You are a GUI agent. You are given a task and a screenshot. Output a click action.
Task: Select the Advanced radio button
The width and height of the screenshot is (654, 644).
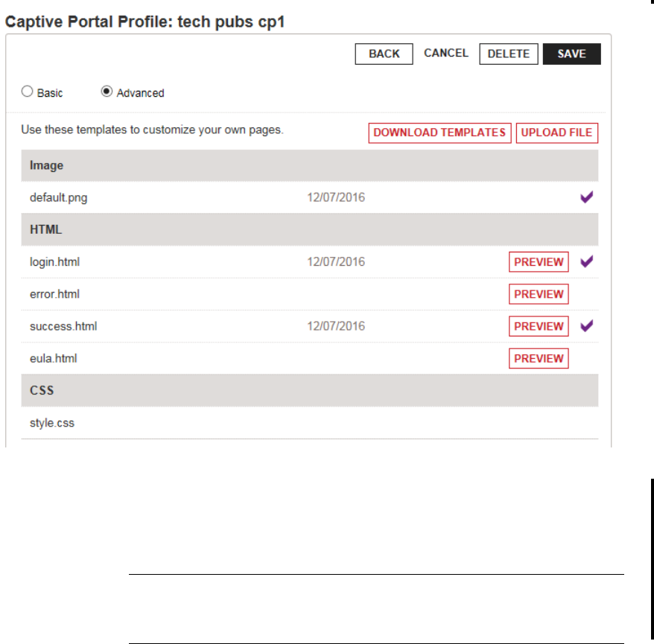pyautogui.click(x=107, y=92)
